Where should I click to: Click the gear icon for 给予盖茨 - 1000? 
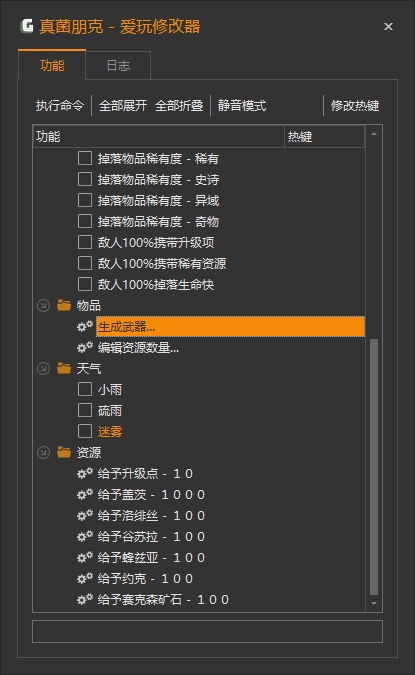[85, 494]
